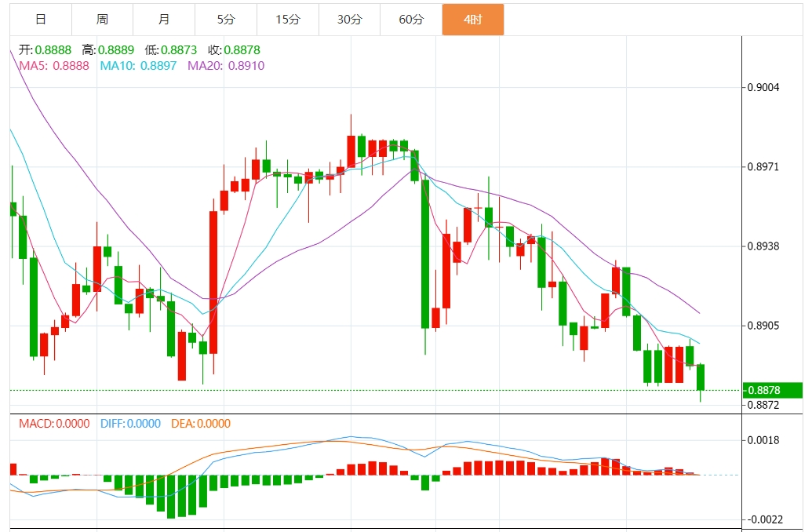This screenshot has width=812, height=532.
Task: Click the open price 开:0.8888
Action: [x=45, y=50]
